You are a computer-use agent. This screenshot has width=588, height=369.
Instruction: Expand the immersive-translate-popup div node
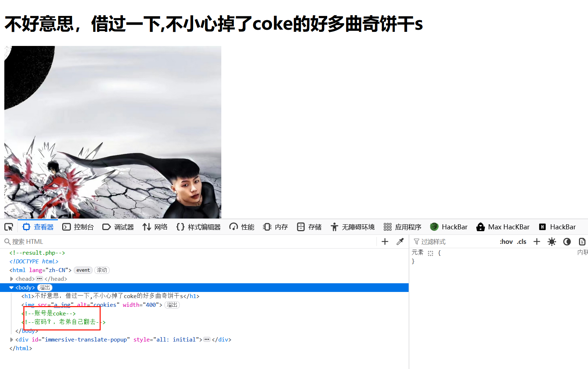[x=12, y=339]
